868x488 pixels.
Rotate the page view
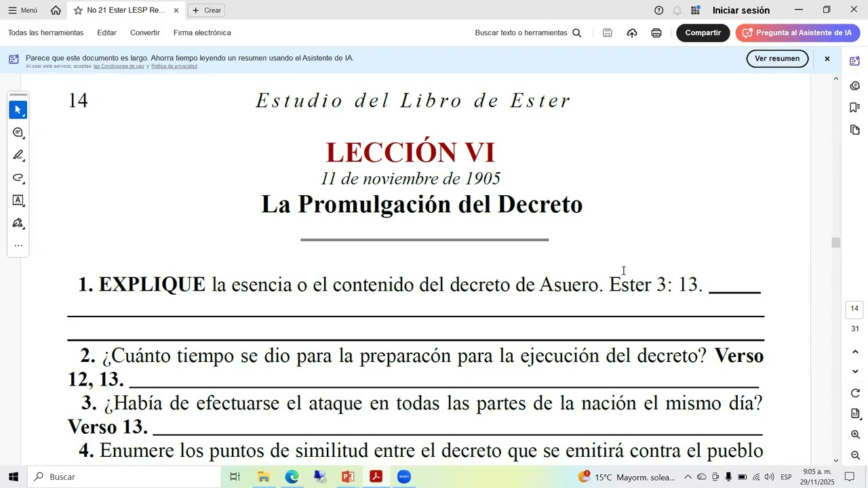click(x=855, y=393)
